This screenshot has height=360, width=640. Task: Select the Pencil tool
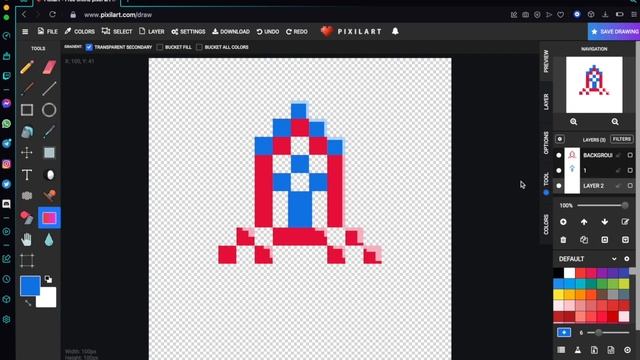27,67
